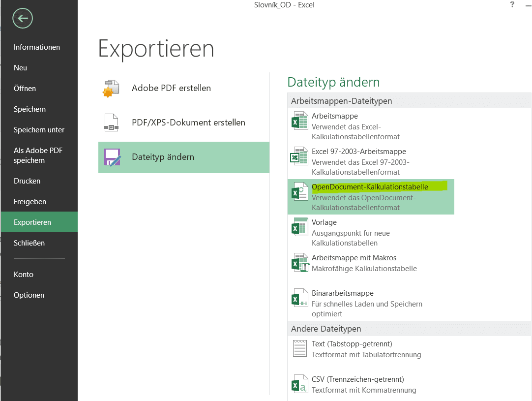This screenshot has width=532, height=401.
Task: Click the Exportieren page heading
Action: click(156, 49)
